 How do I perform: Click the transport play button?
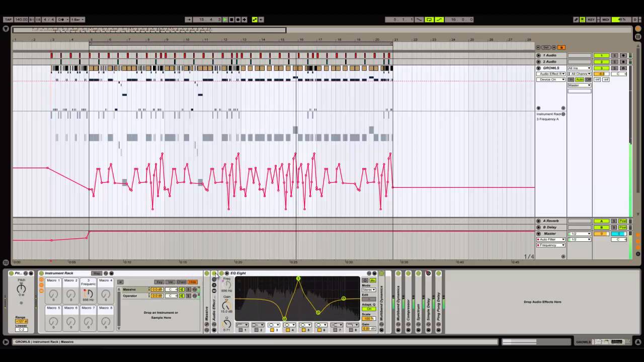pos(225,20)
